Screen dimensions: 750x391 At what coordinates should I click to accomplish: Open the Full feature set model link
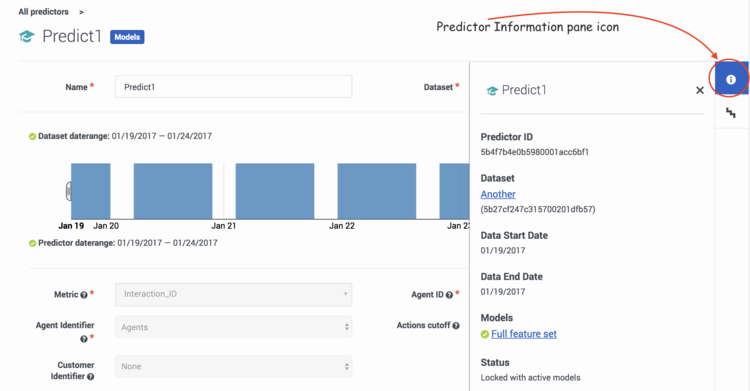[524, 334]
